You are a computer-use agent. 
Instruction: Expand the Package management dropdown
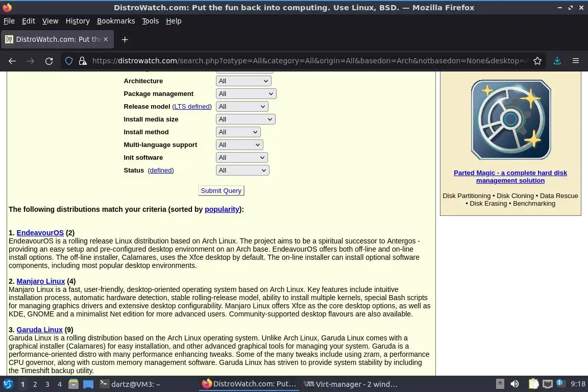(x=246, y=94)
